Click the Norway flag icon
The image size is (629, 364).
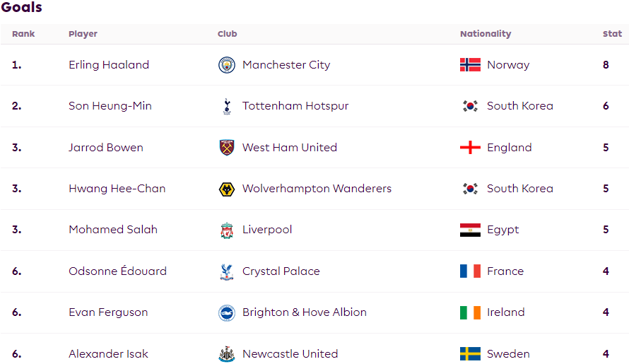(x=470, y=64)
